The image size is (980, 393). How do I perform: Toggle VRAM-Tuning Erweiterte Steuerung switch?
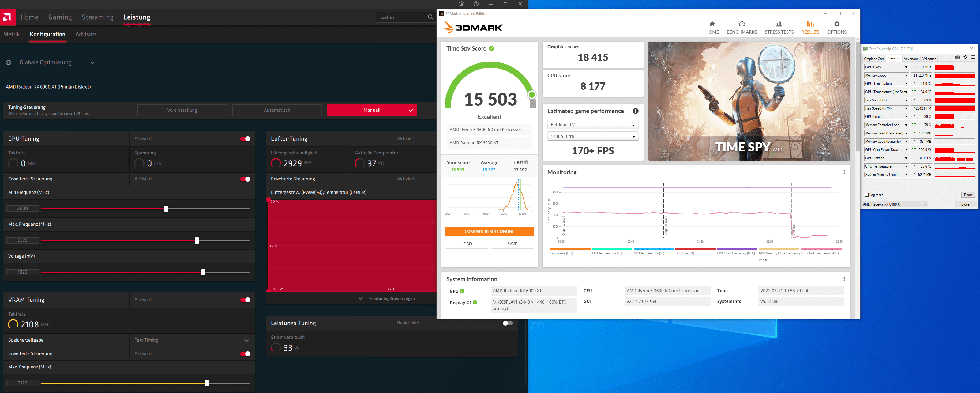coord(245,354)
